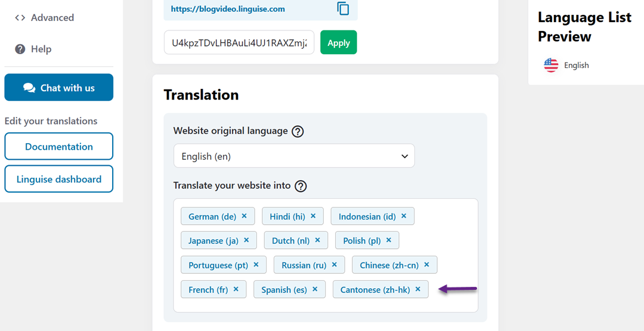Start a chat with Chat with us

click(x=58, y=87)
